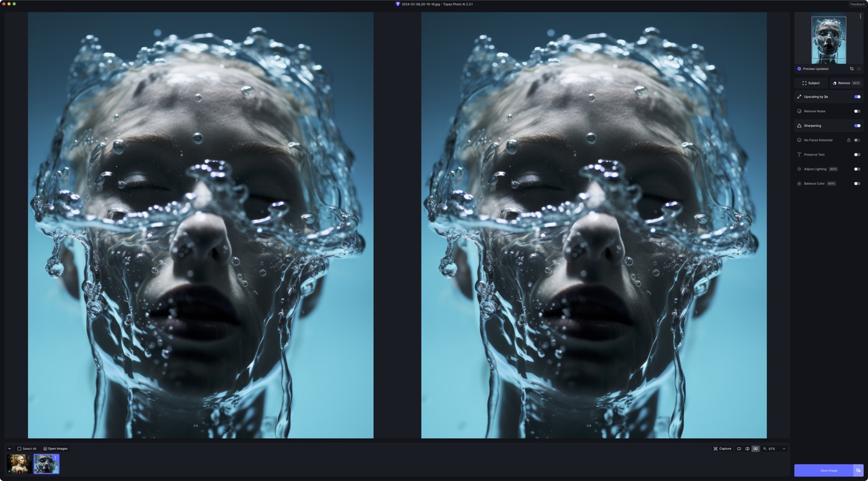
Task: Click the Remove BETA button
Action: tap(846, 83)
